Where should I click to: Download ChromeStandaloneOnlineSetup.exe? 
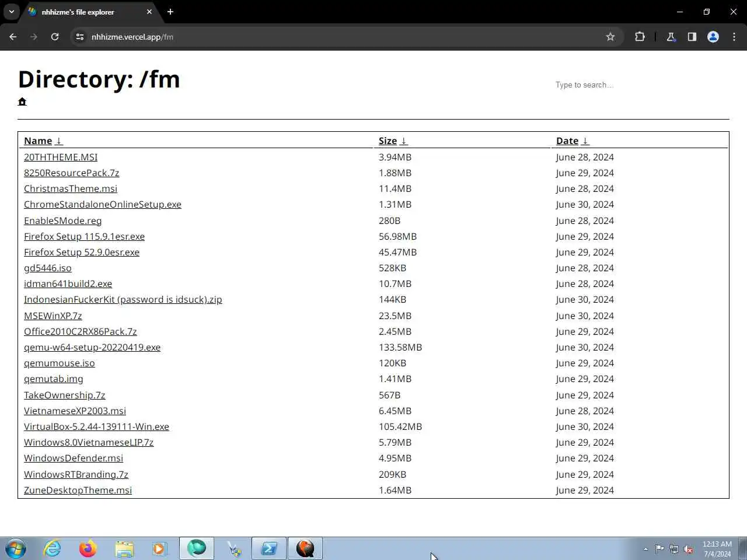[103, 204]
